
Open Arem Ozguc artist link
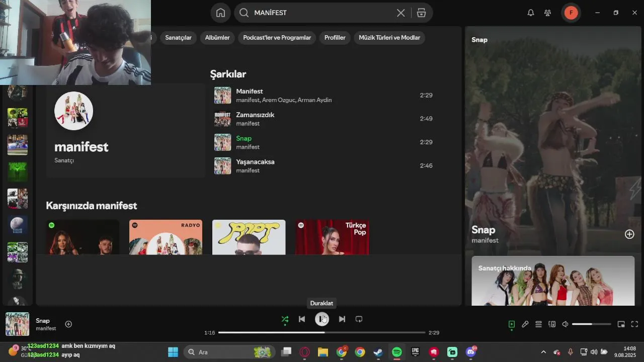[278, 100]
